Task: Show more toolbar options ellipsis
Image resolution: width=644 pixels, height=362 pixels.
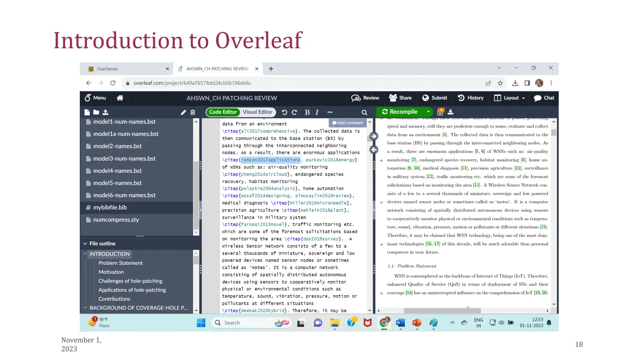Action: pos(330,112)
